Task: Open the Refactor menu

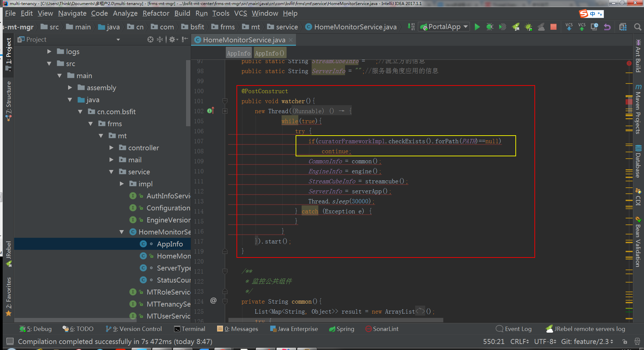Action: pyautogui.click(x=156, y=13)
